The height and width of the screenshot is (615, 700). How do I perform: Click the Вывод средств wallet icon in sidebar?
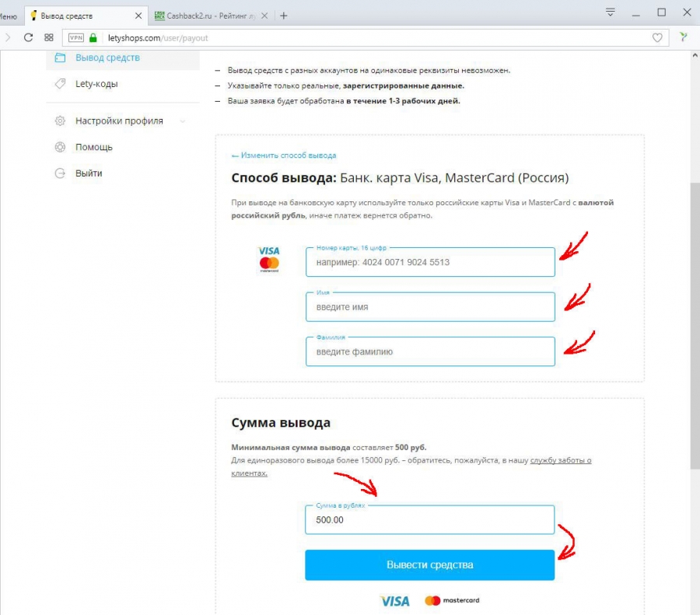click(x=60, y=58)
